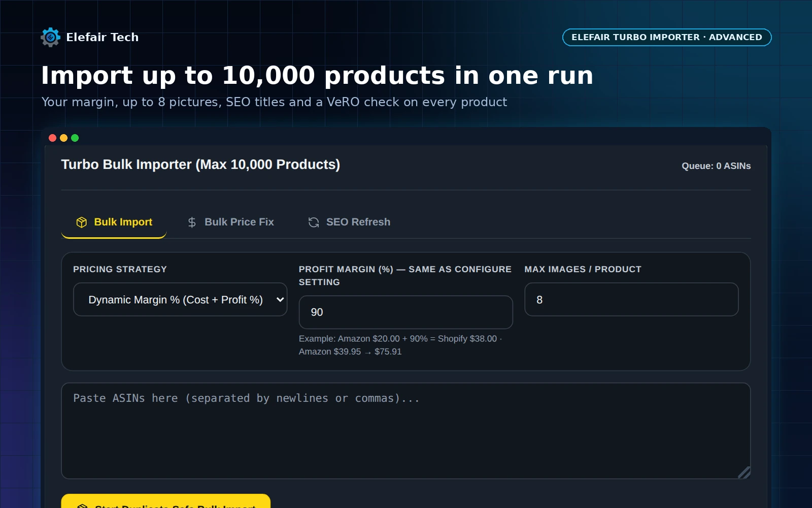The height and width of the screenshot is (508, 812).
Task: Click the PROFIT MARGIN (%) label
Action: tap(405, 275)
